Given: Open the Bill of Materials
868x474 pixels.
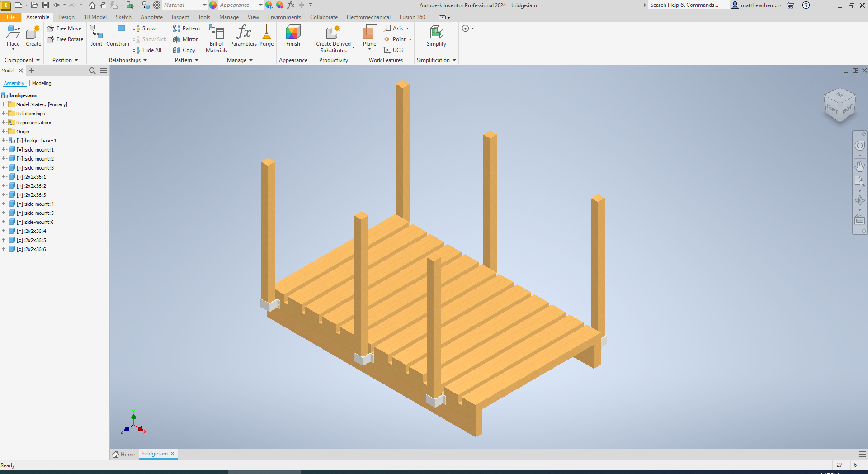Looking at the screenshot, I should pos(217,39).
